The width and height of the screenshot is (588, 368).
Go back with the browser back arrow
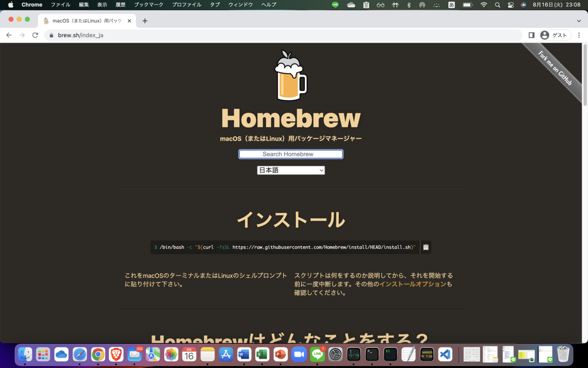pyautogui.click(x=9, y=35)
